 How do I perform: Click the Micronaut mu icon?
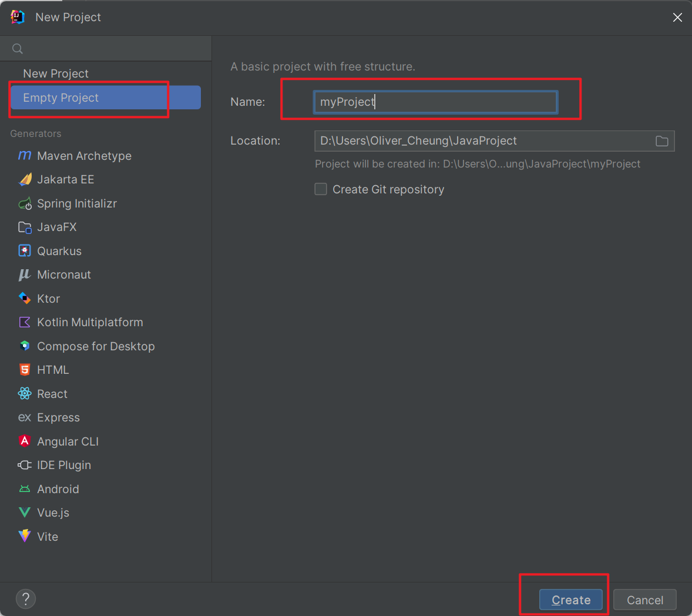[x=25, y=274]
